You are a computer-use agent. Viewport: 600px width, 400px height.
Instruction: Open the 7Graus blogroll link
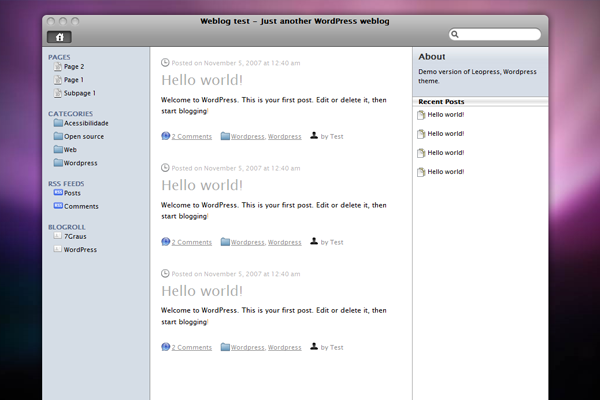[x=75, y=237]
